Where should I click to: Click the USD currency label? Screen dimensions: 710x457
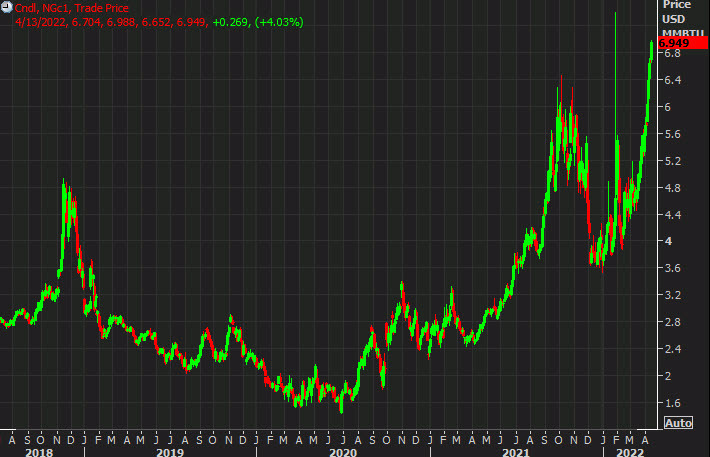coord(675,21)
